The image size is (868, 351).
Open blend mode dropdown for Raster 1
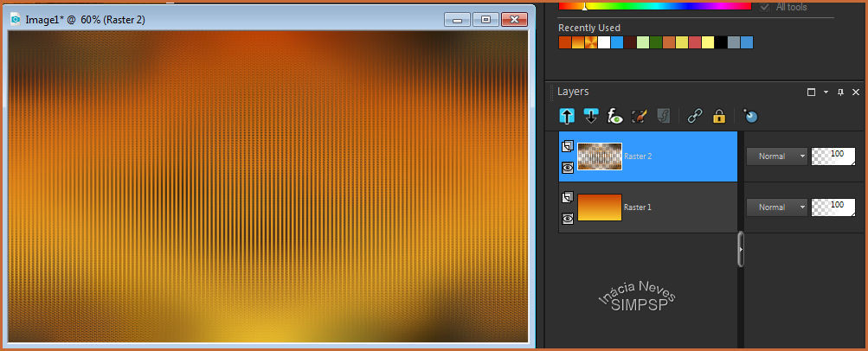click(776, 207)
